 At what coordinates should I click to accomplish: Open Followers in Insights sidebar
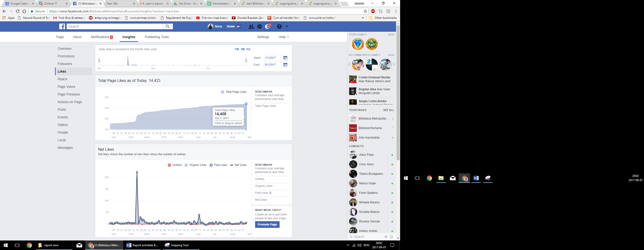click(65, 64)
